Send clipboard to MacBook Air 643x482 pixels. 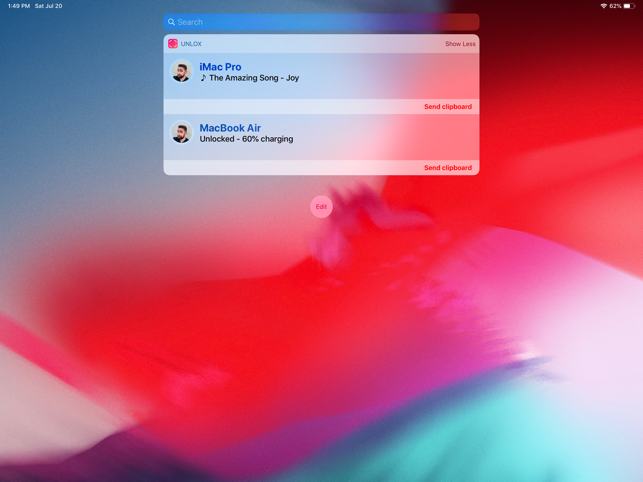pos(448,168)
